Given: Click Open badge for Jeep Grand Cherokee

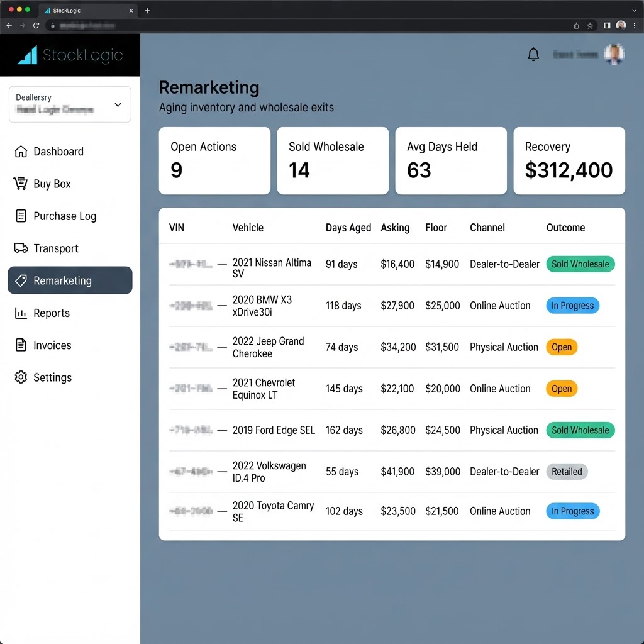Looking at the screenshot, I should 562,347.
